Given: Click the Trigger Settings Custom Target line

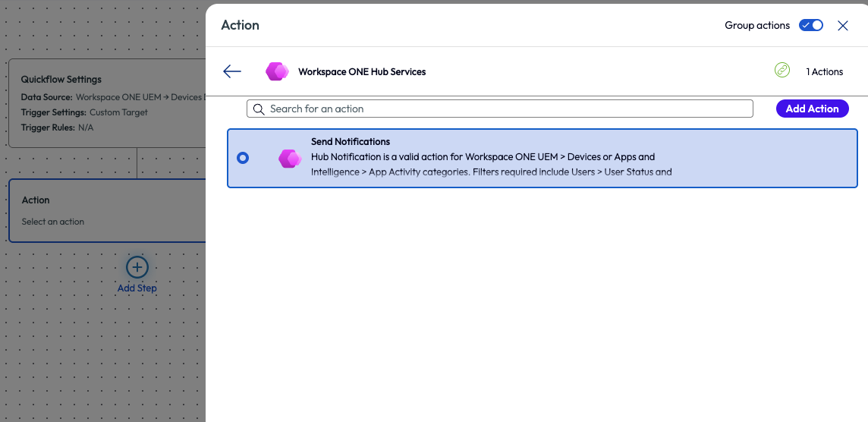Looking at the screenshot, I should point(84,112).
